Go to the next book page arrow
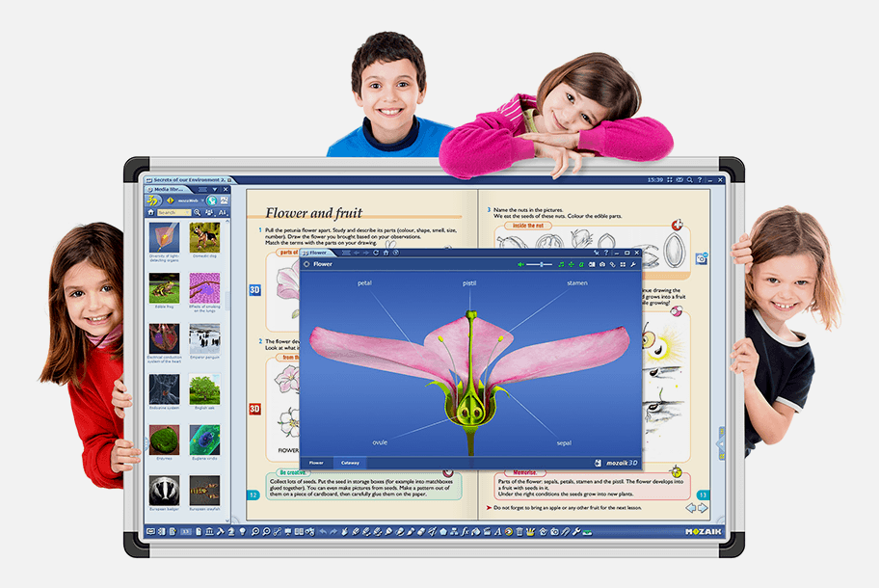This screenshot has height=588, width=879. click(703, 508)
